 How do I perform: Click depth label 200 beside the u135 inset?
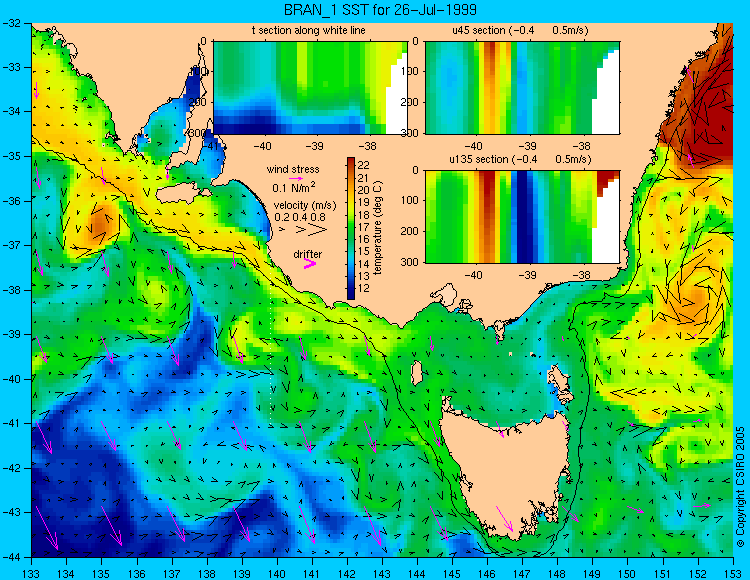[x=411, y=231]
